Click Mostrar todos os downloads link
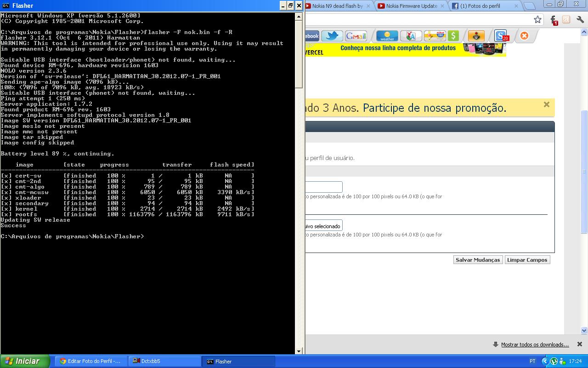The height and width of the screenshot is (368, 588). 535,345
